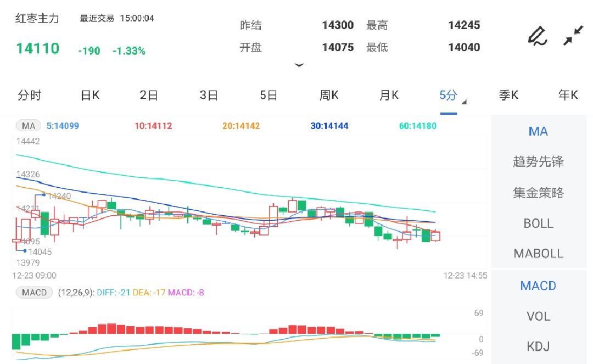
Task: Select the 集金策略 strategy
Action: [538, 193]
